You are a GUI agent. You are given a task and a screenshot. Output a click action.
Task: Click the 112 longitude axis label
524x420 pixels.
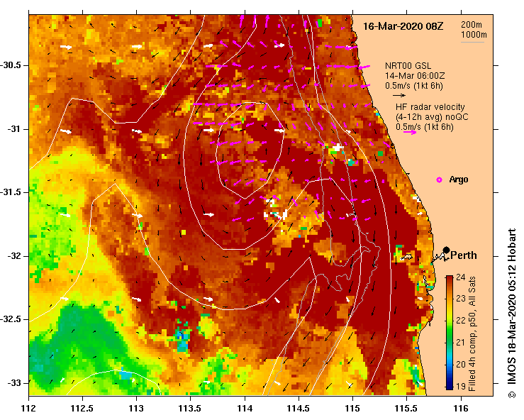coord(29,409)
